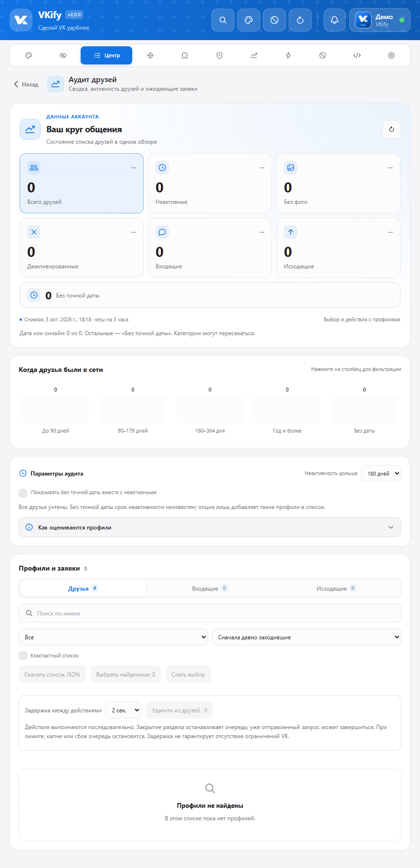The height and width of the screenshot is (868, 420).
Task: Open the palette theme button in header
Action: [x=249, y=20]
